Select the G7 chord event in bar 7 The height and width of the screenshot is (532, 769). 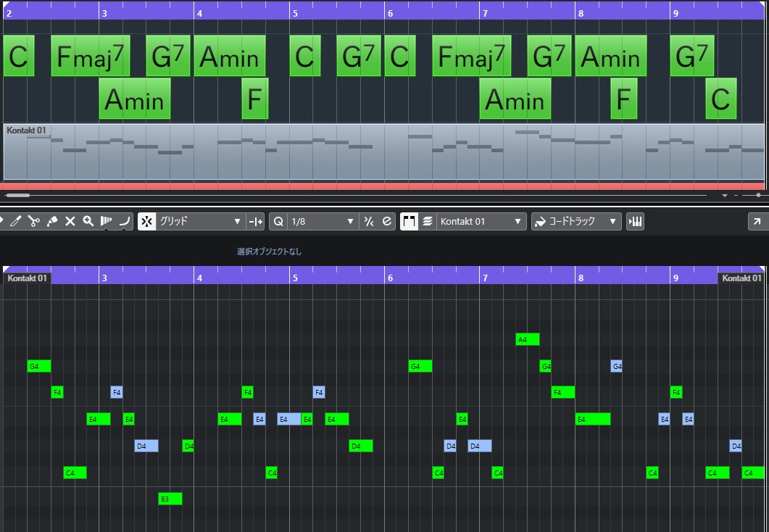point(549,56)
